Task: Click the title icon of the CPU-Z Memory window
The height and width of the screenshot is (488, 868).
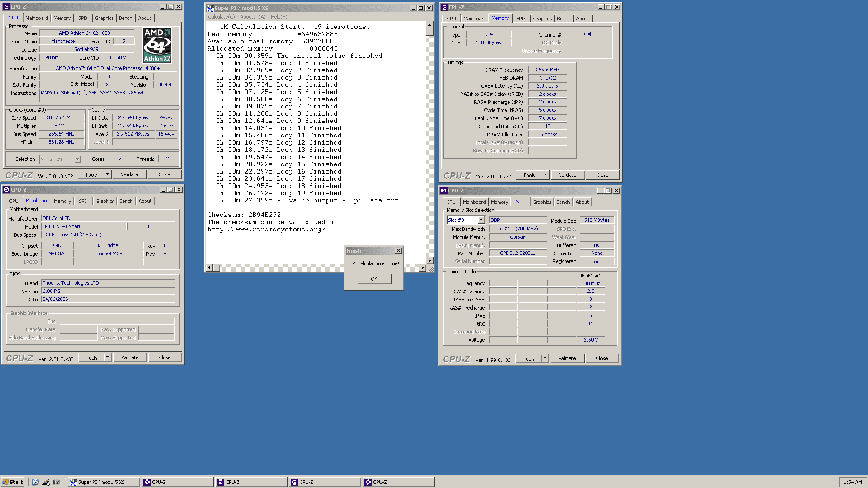Action: tap(444, 7)
